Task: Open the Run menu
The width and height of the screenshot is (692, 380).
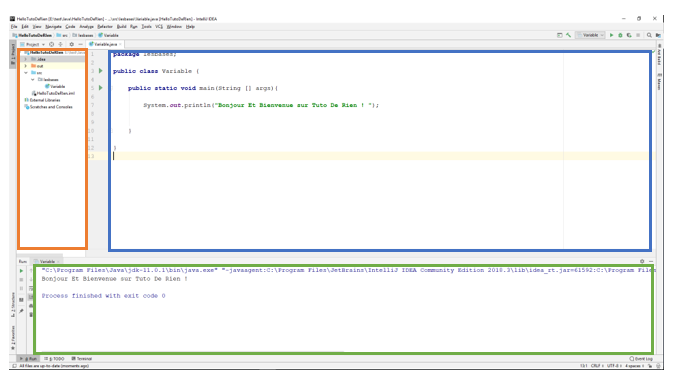Action: [134, 27]
